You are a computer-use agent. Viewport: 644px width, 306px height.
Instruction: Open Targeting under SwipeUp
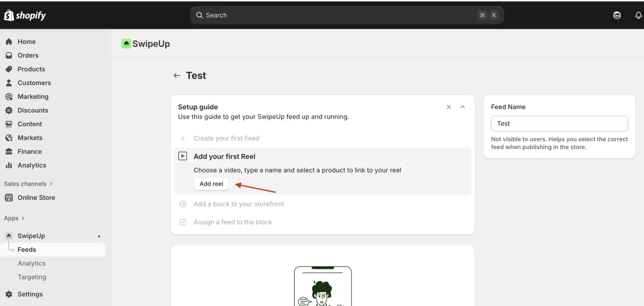pyautogui.click(x=32, y=277)
